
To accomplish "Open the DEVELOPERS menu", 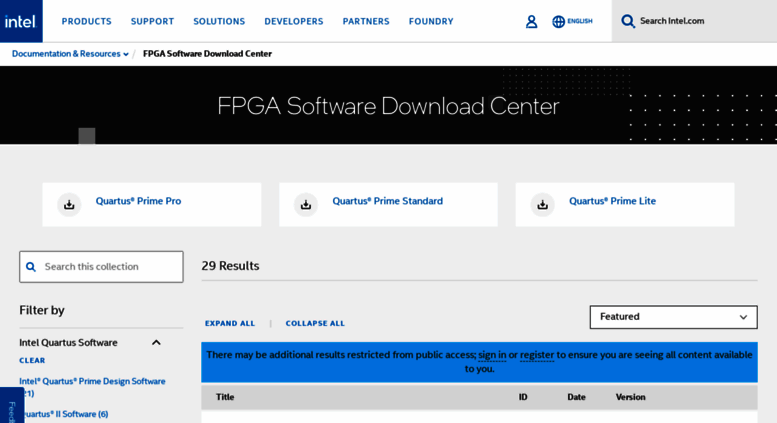I will point(294,21).
